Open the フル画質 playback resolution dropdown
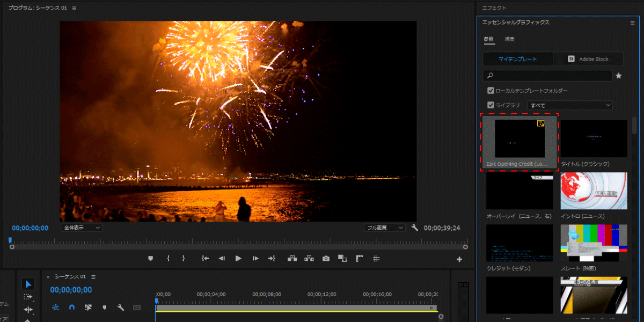 tap(384, 228)
